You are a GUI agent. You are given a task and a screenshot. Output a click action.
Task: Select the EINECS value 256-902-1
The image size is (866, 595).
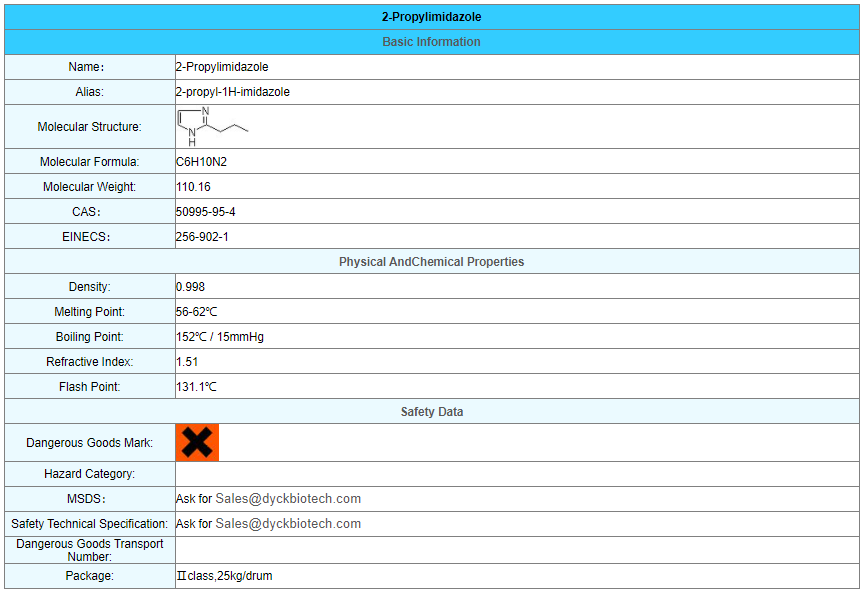(202, 237)
